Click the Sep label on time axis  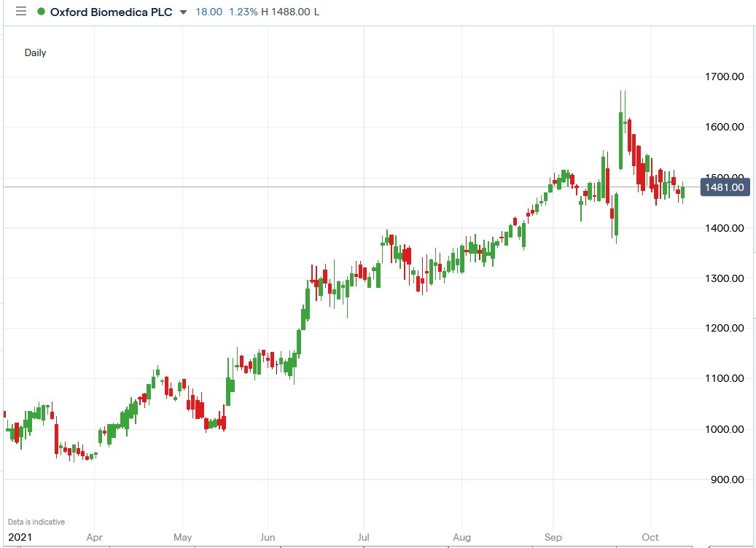(553, 537)
